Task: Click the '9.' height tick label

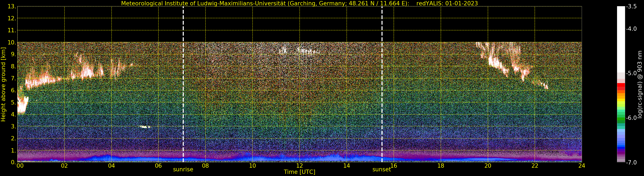Action: (13, 54)
